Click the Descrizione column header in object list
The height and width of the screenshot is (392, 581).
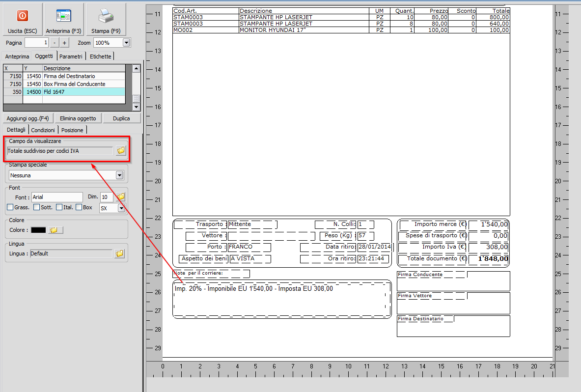point(84,68)
